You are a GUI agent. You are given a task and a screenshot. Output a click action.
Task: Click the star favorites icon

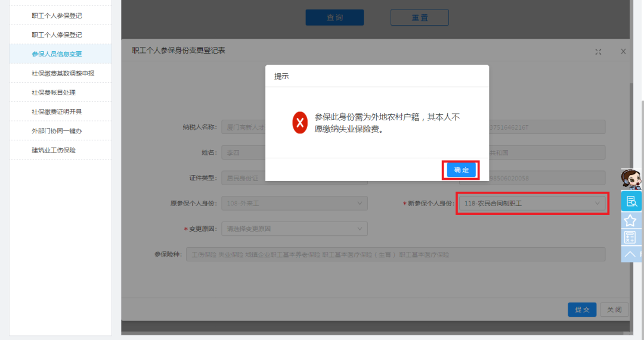point(630,220)
